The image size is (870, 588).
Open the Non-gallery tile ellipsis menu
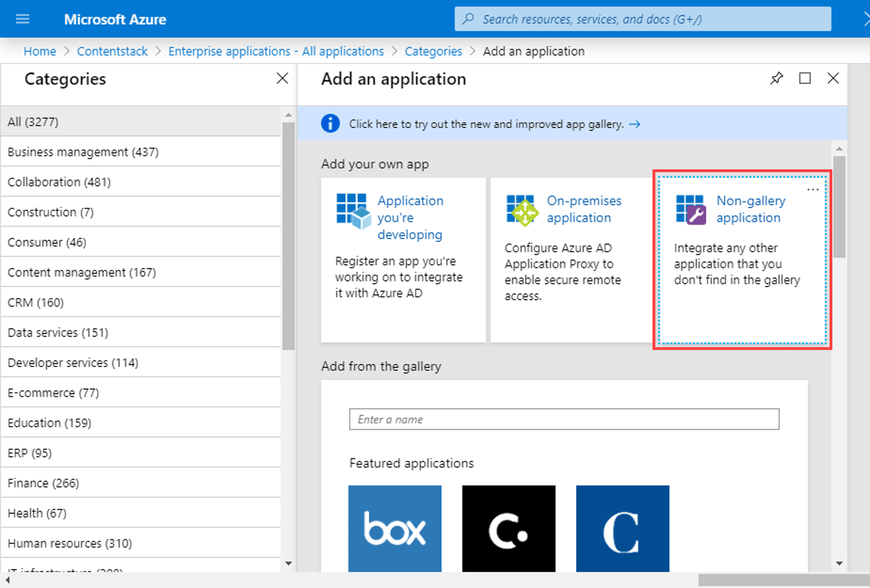pyautogui.click(x=813, y=189)
